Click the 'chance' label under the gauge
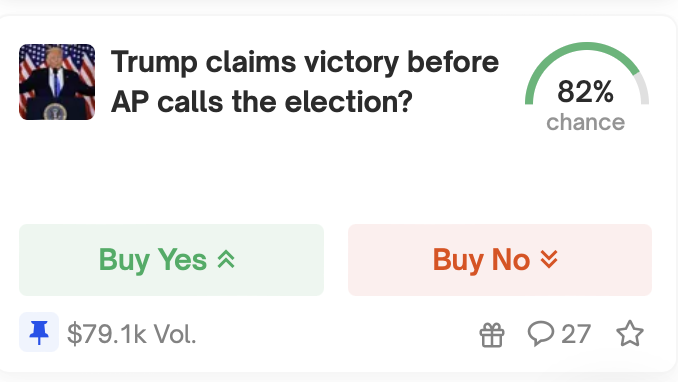Image resolution: width=678 pixels, height=382 pixels. (x=585, y=122)
